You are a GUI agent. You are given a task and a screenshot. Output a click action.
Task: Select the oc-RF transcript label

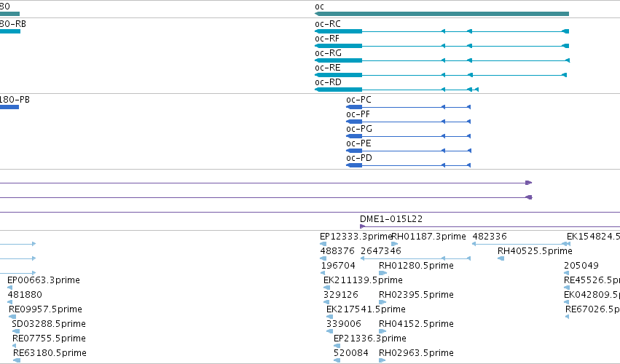pyautogui.click(x=327, y=39)
